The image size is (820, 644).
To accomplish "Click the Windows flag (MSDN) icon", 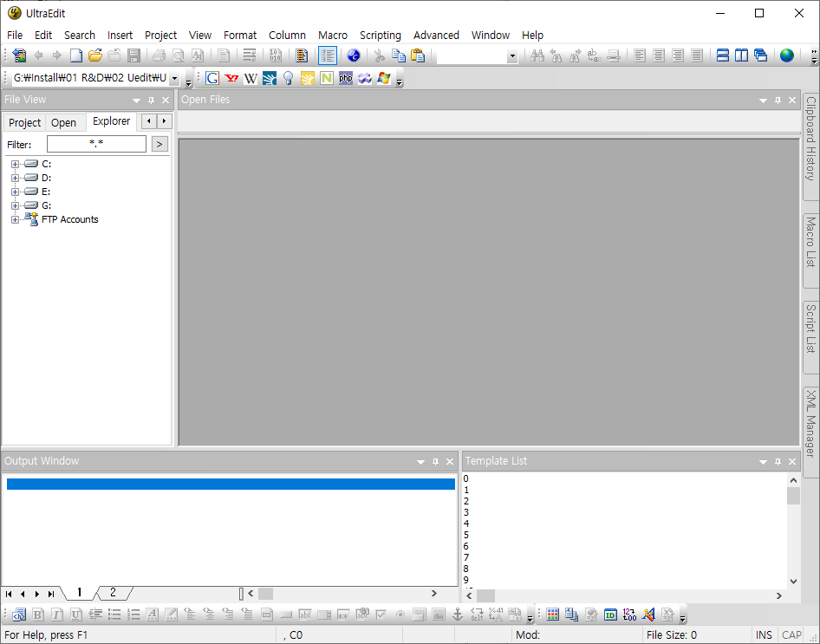I will (384, 78).
